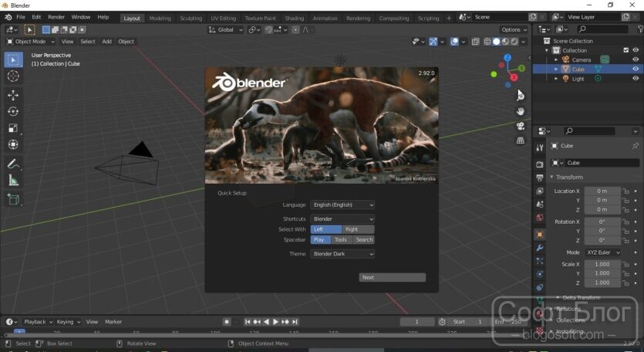Select the Measure tool

tap(13, 180)
